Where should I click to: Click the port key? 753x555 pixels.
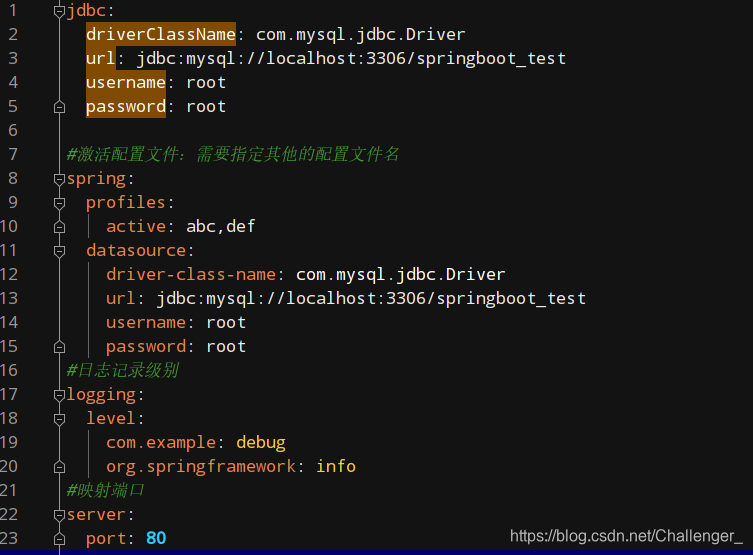pyautogui.click(x=106, y=539)
